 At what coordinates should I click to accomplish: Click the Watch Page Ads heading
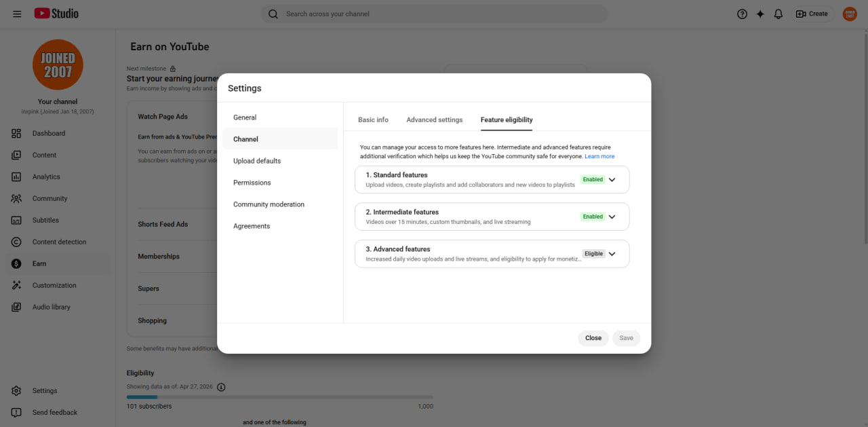click(163, 117)
